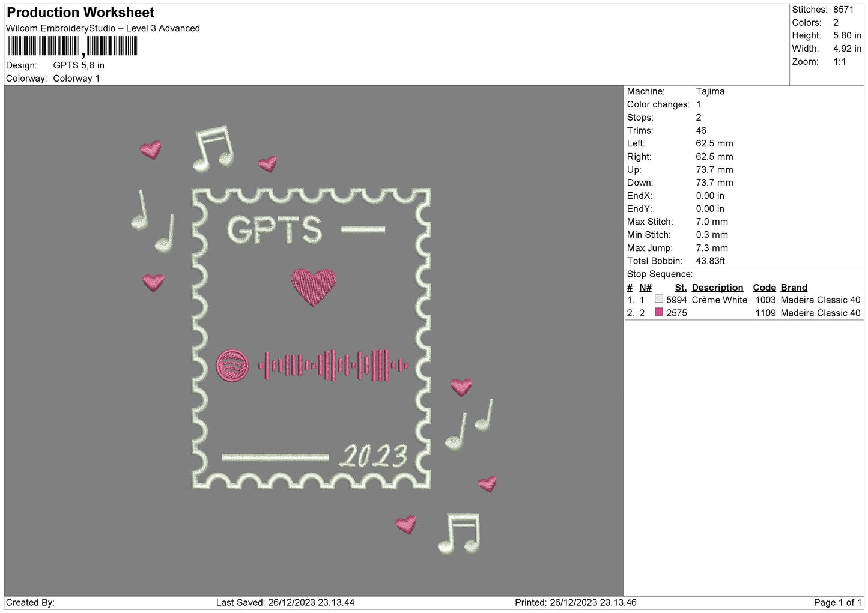Click the large pink heart in stamp

313,287
